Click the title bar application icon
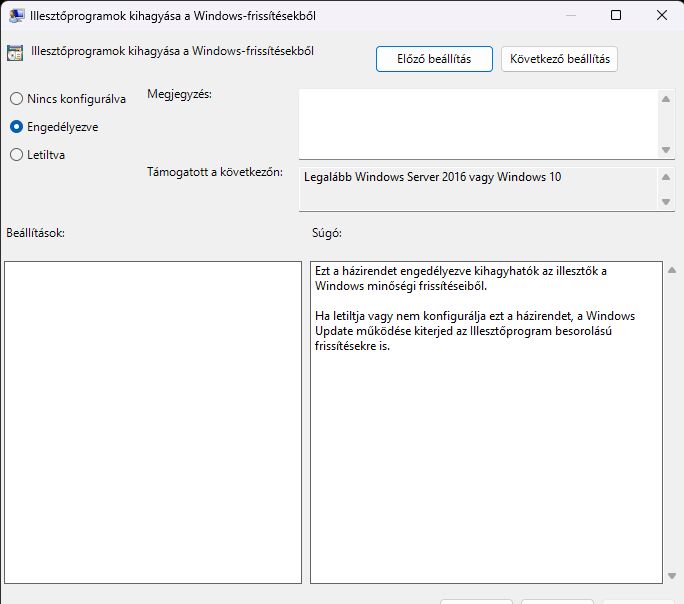 click(16, 16)
